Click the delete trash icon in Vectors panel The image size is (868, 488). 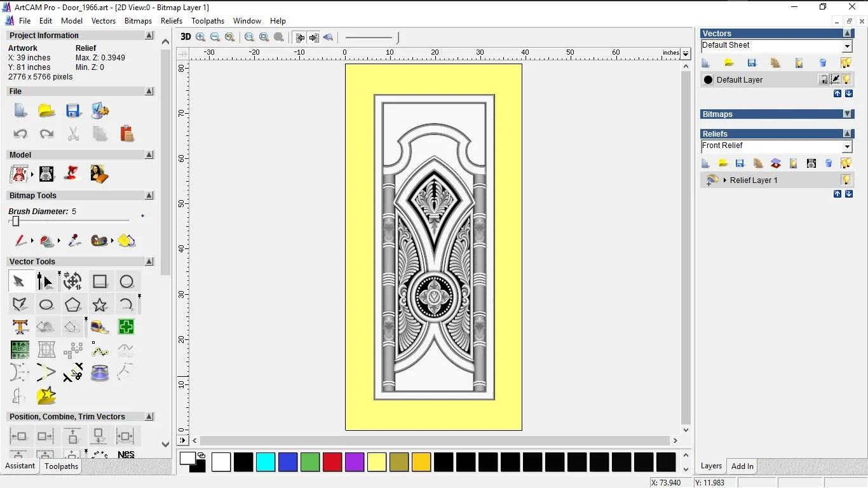(x=822, y=62)
